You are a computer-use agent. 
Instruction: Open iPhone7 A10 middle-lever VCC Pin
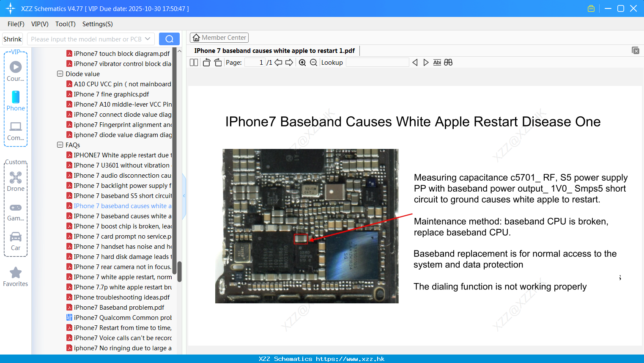[x=119, y=104]
